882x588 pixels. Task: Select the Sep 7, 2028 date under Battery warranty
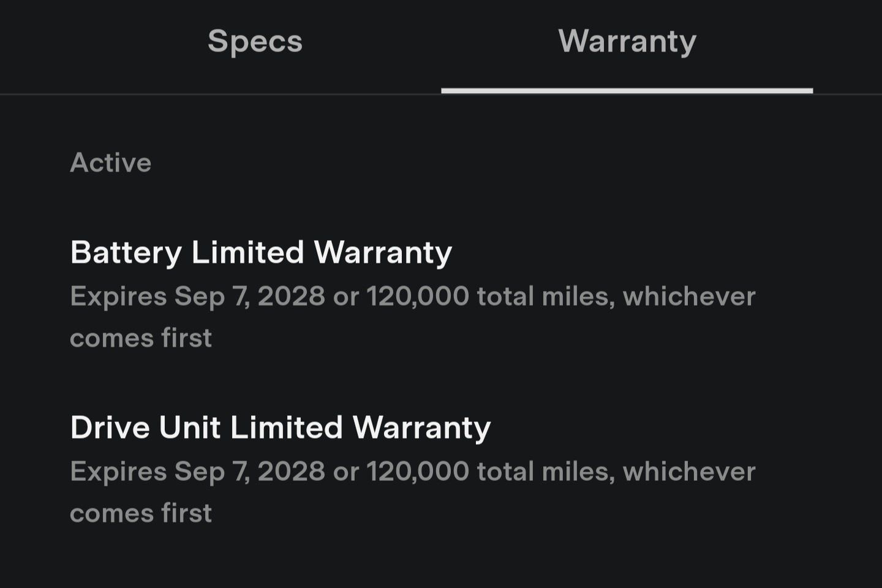pyautogui.click(x=250, y=297)
